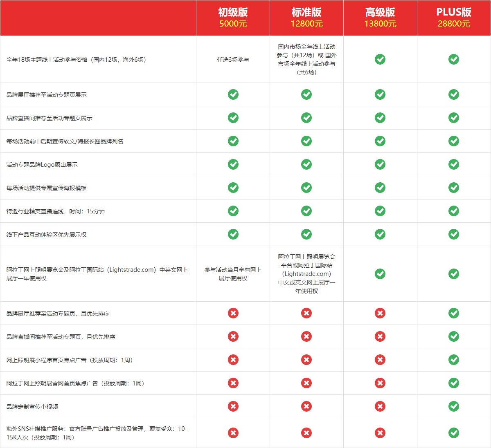Click 标准版 checkmark for 品牌直播间推荐至活动专题页展示

tap(306, 118)
